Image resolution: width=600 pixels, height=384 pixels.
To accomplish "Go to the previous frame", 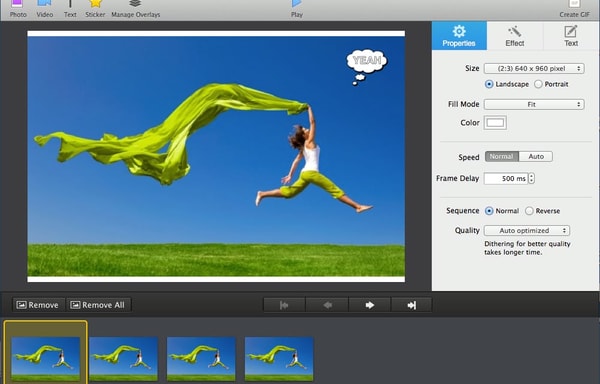I will pyautogui.click(x=327, y=305).
